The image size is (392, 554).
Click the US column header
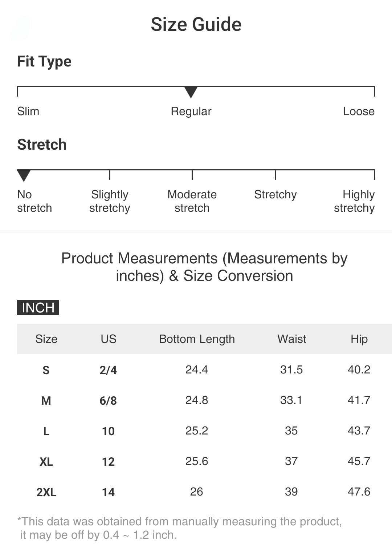(x=109, y=339)
